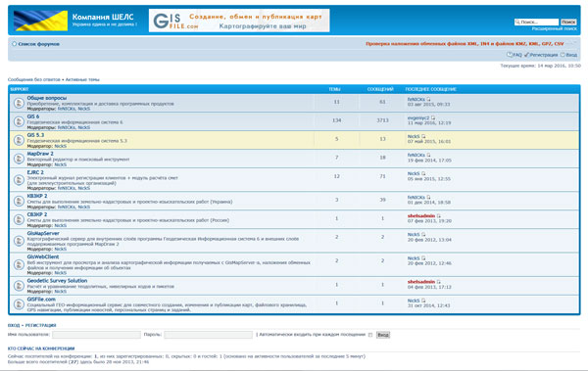
Task: Go to Список форумов index link
Action: (x=38, y=44)
